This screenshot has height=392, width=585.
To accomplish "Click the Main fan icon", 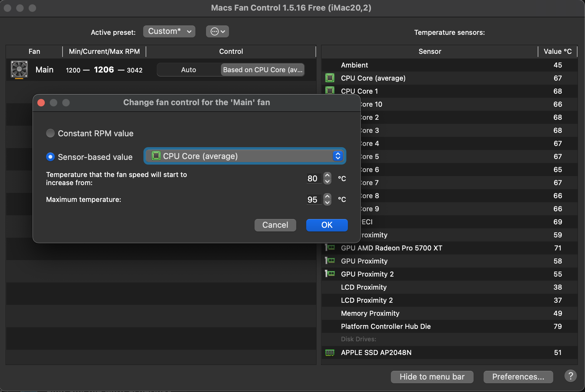I will pyautogui.click(x=19, y=69).
